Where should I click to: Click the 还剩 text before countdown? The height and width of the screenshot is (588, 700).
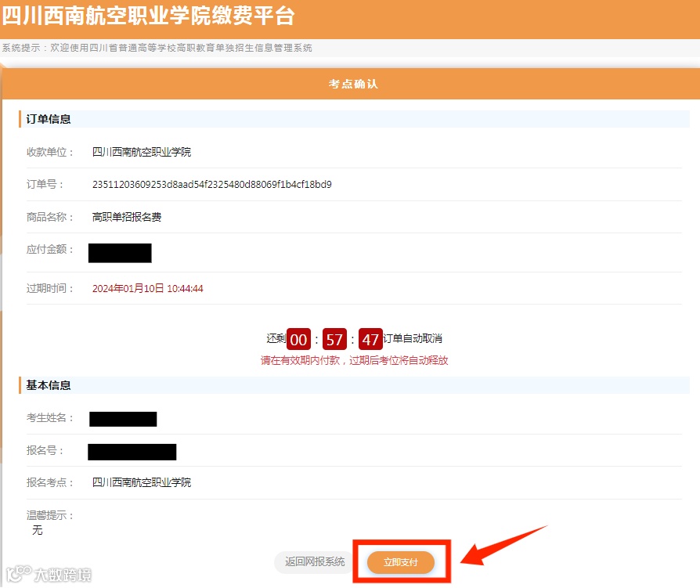276,338
